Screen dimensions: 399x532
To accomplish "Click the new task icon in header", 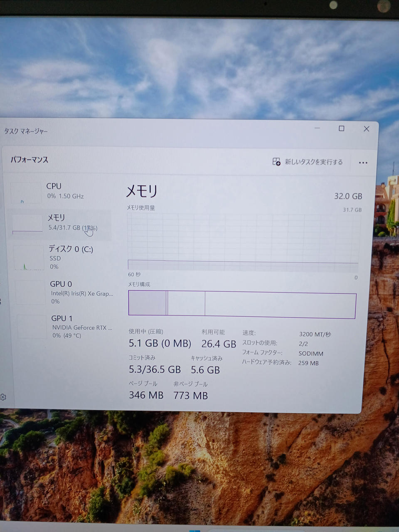I will coord(276,162).
